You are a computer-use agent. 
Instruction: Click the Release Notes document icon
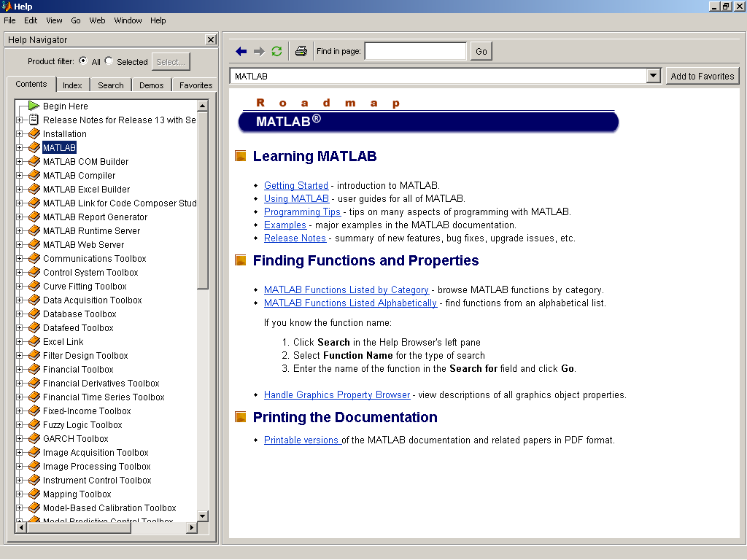point(34,120)
